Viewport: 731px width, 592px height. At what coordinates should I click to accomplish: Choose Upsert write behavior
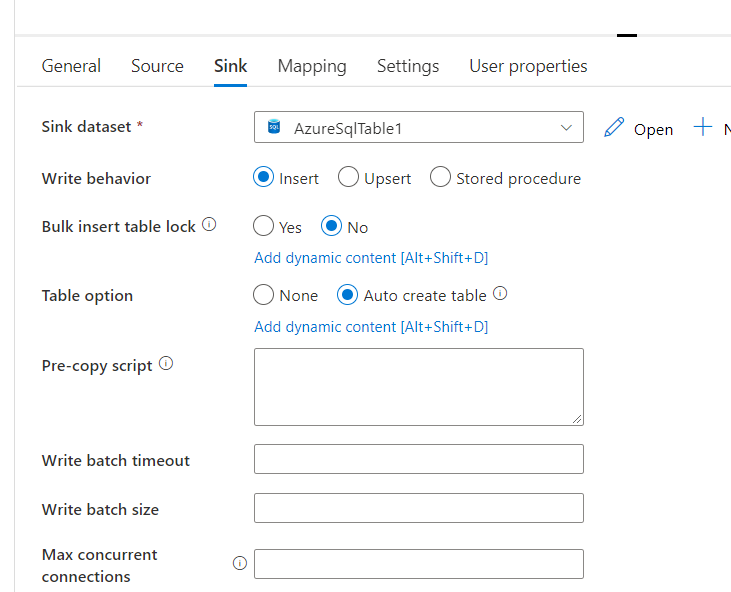(x=348, y=177)
